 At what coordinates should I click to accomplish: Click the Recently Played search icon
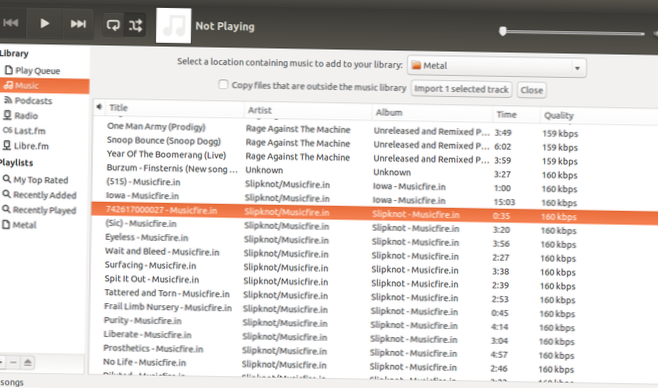(6, 209)
